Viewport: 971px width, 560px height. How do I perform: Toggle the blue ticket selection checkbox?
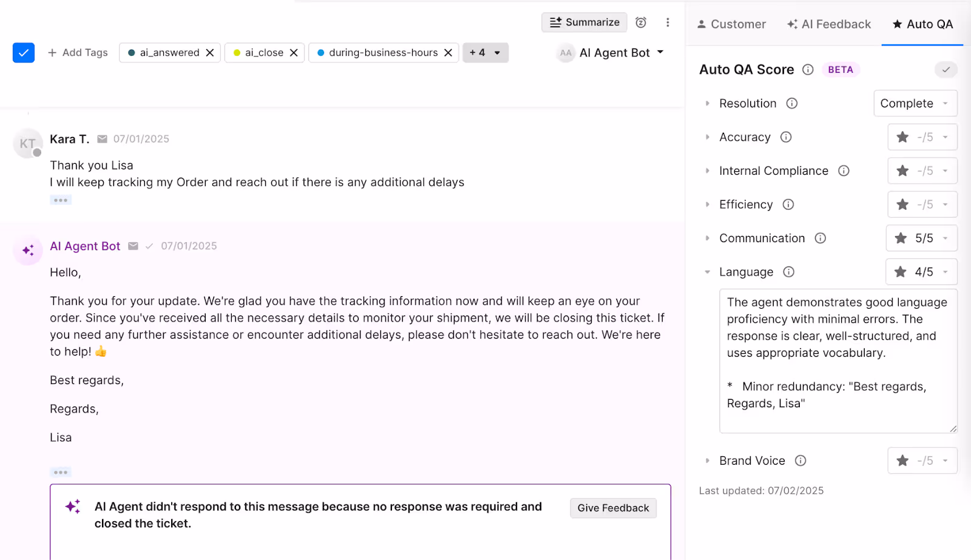(24, 53)
